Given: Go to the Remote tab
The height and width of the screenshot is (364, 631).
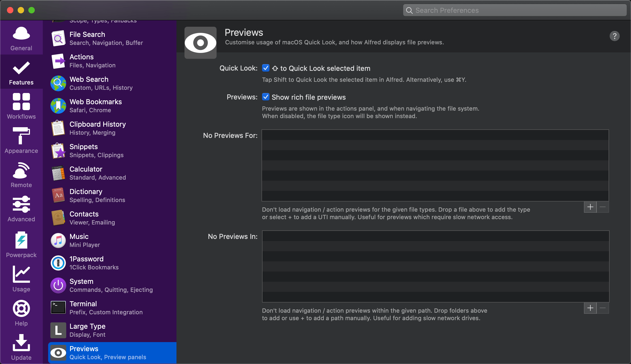Looking at the screenshot, I should 21,175.
